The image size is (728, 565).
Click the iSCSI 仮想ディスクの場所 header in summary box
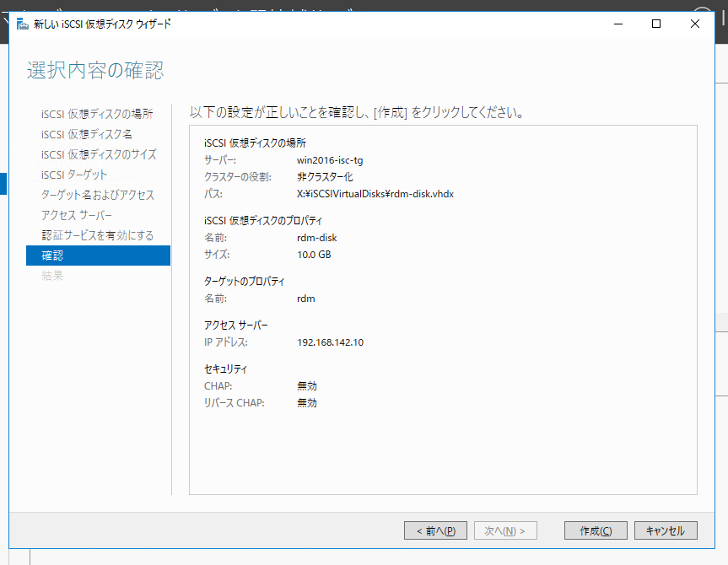point(255,143)
